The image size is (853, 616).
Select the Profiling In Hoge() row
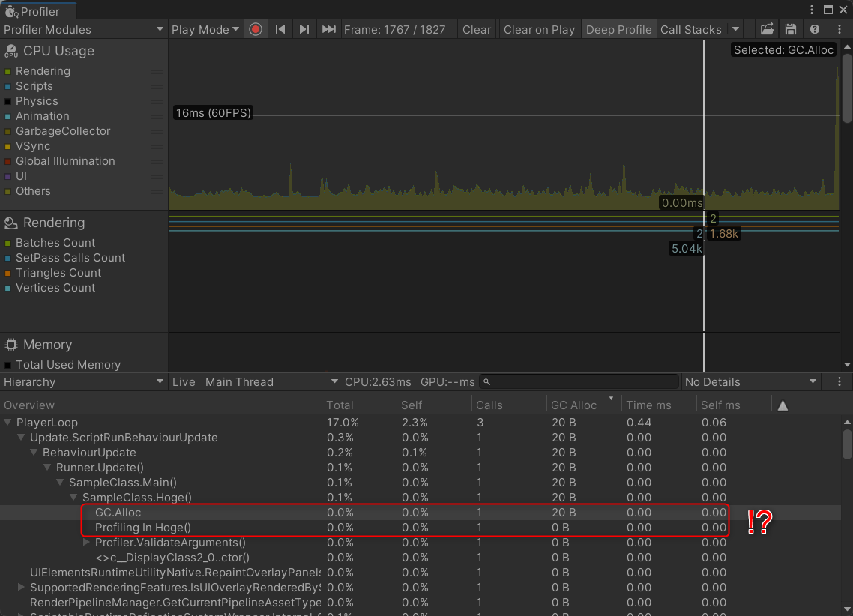[420, 528]
